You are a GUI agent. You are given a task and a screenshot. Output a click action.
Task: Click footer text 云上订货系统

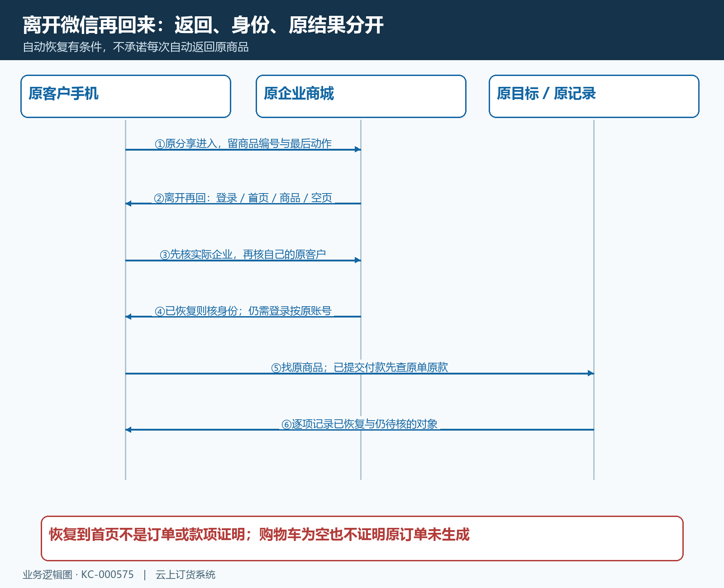[x=186, y=574]
